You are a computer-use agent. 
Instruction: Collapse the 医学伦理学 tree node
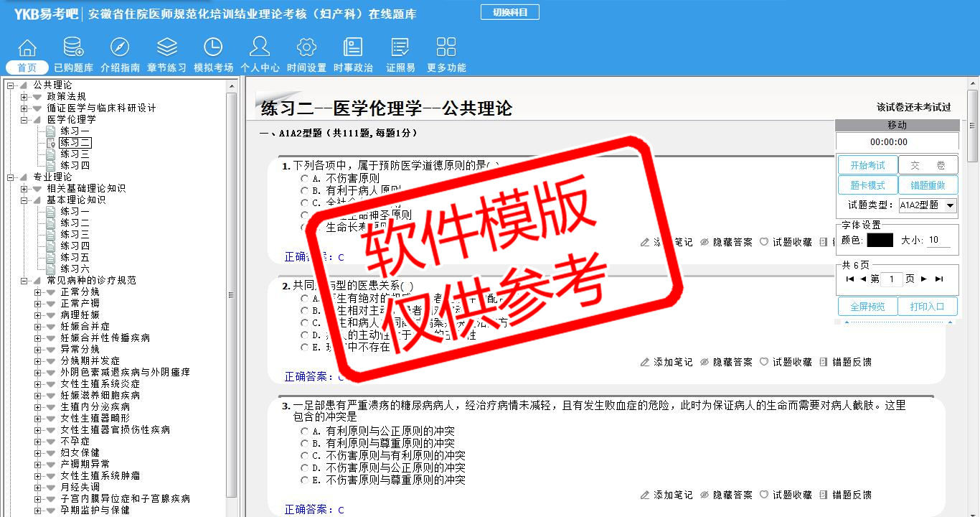(x=24, y=120)
